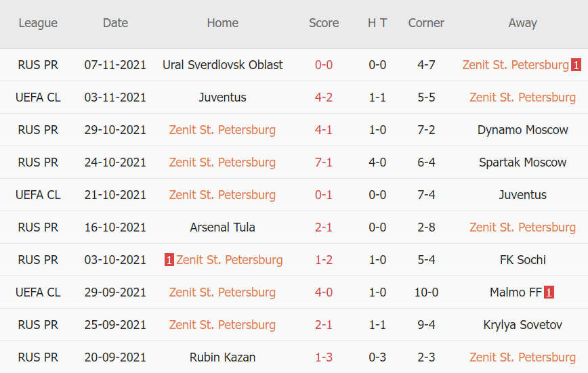Click the Dynamo Moscow team name
The height and width of the screenshot is (373, 588).
pos(522,130)
